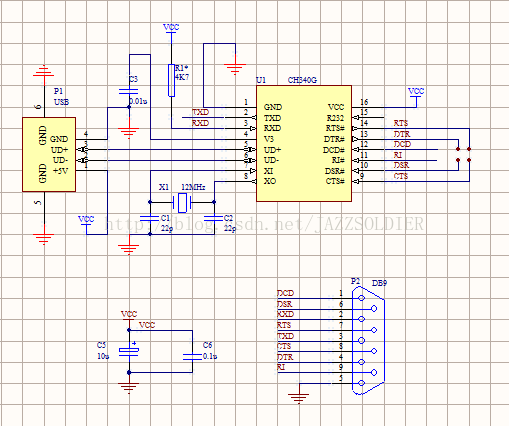Select the DB9 connector P2 outline
509x426 pixels.
pos(368,340)
